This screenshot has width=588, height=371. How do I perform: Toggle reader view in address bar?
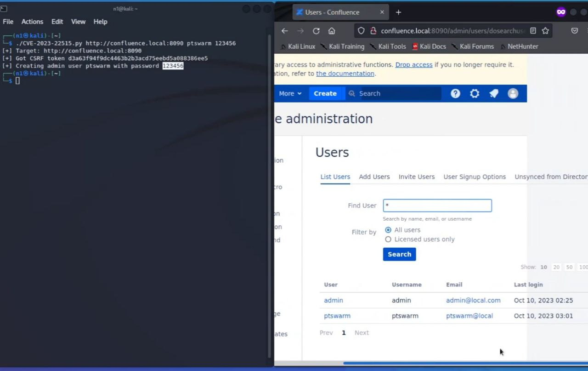(533, 31)
